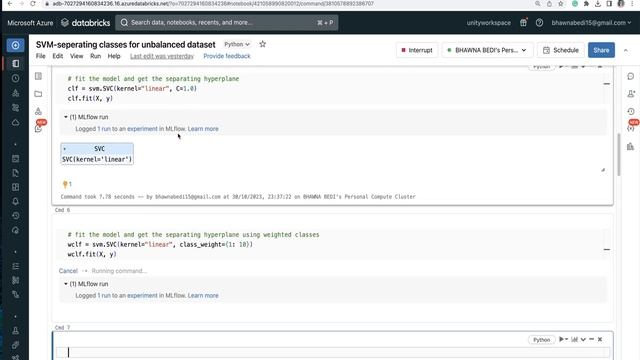The height and width of the screenshot is (360, 640).
Task: Open the catalog schema icon beside notebook
Action: (38, 111)
